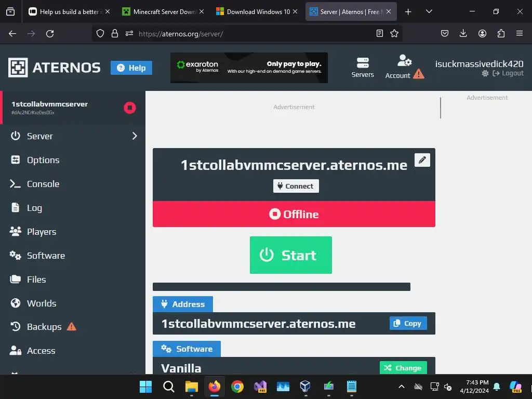Change the server software

click(403, 368)
